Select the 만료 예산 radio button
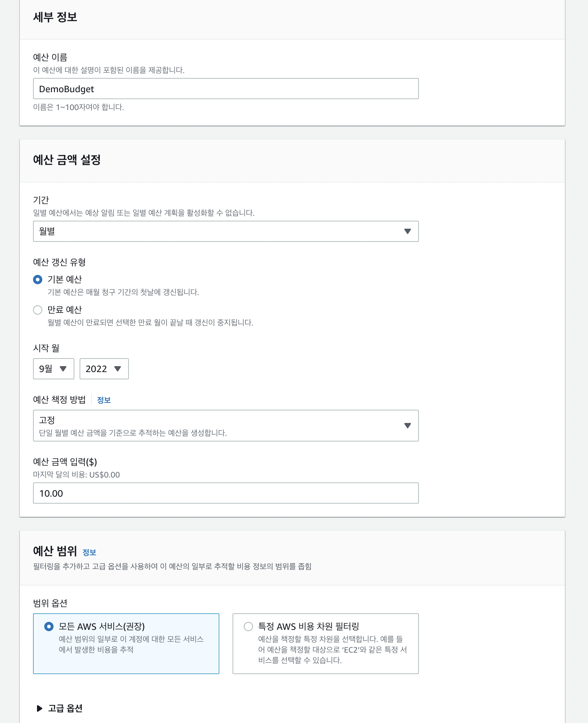This screenshot has height=723, width=588. 38,310
